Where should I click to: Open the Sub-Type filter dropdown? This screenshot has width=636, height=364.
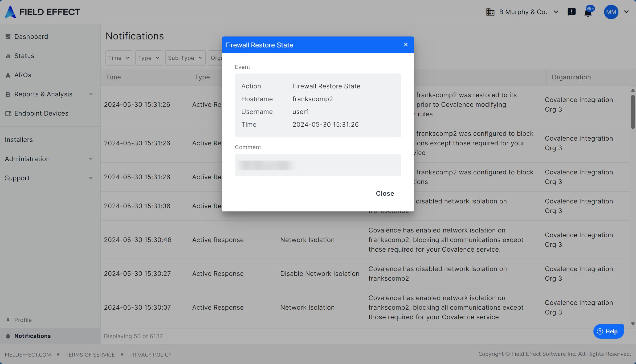[x=185, y=58]
